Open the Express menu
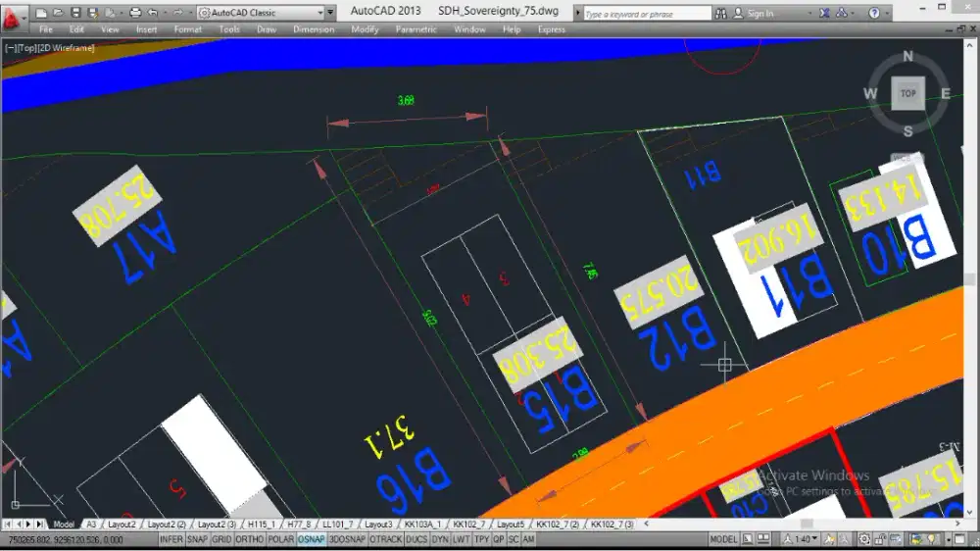The image size is (980, 551). [551, 29]
